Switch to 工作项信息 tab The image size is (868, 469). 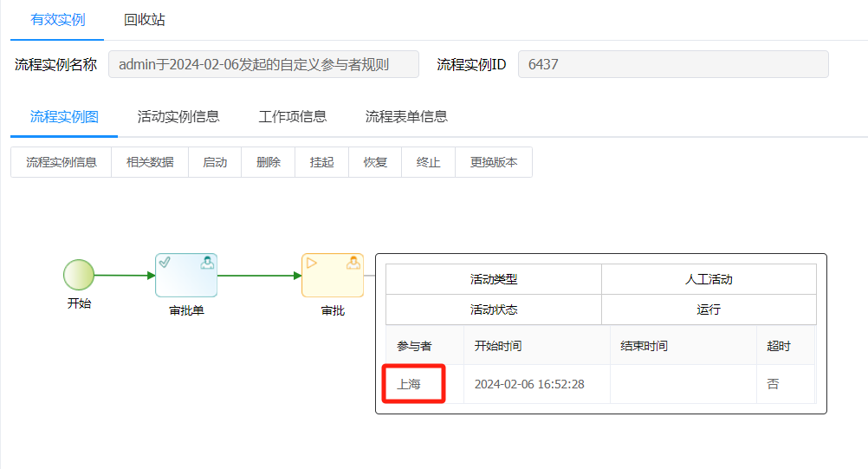click(x=293, y=116)
